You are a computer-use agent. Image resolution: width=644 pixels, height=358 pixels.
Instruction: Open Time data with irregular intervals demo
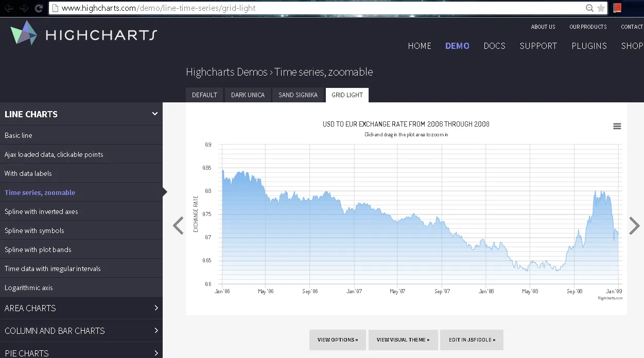[x=81, y=268]
